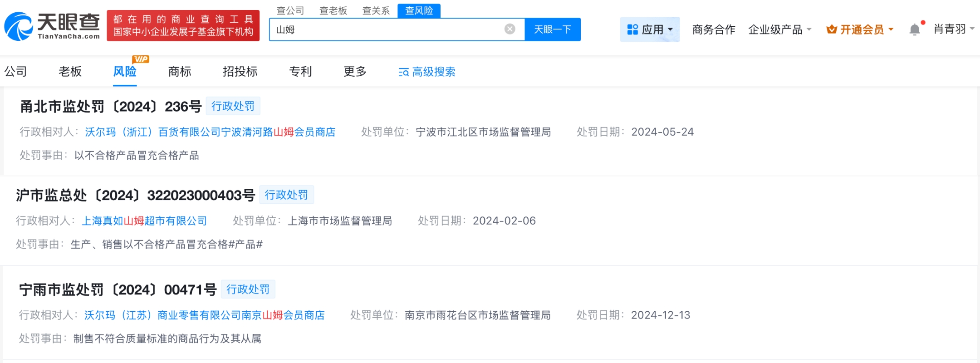Open 沃尔玛(江苏)商业零售 南京山姆会员商店 link
This screenshot has height=363, width=980.
(x=205, y=315)
